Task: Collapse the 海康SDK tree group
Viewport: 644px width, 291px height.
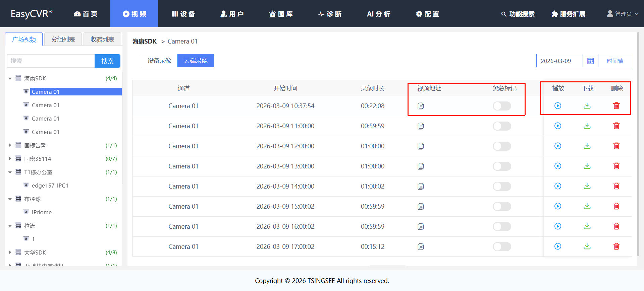Action: tap(10, 79)
